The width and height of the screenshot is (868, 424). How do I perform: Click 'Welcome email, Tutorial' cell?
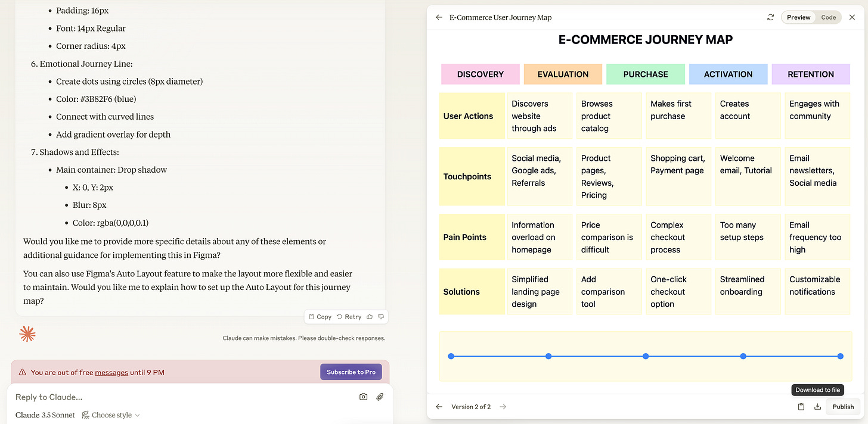pos(748,177)
